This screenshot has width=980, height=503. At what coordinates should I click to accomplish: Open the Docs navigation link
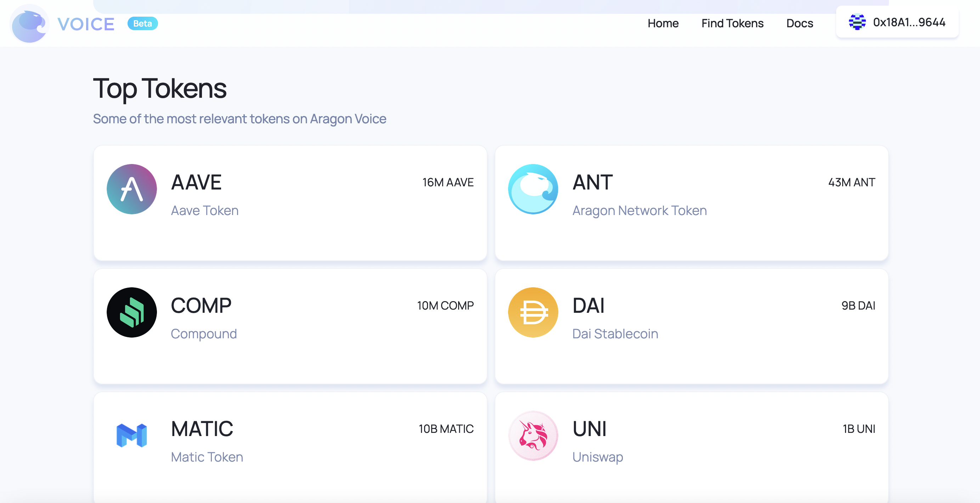(x=800, y=23)
